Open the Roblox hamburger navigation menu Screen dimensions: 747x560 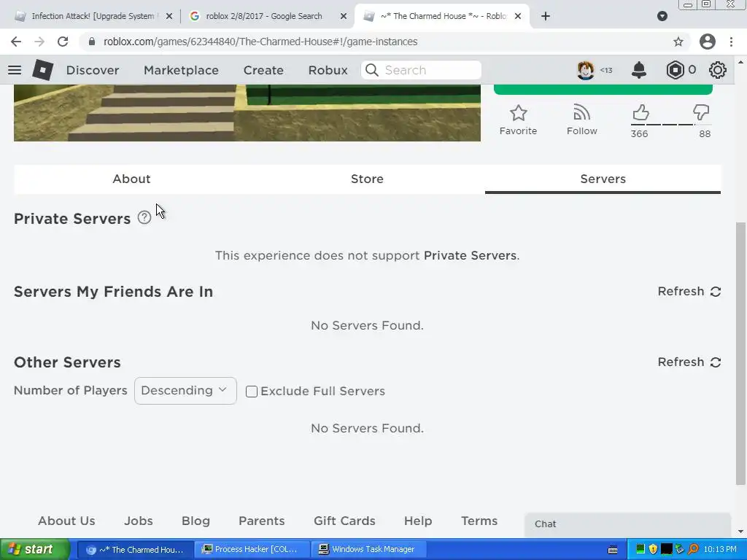(x=15, y=70)
